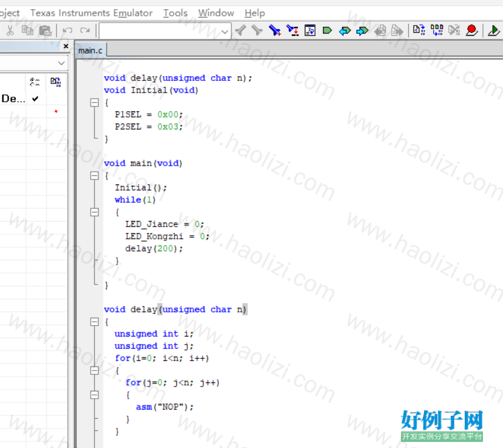Collapse the while(1) loop block
503x448 pixels.
(x=94, y=212)
